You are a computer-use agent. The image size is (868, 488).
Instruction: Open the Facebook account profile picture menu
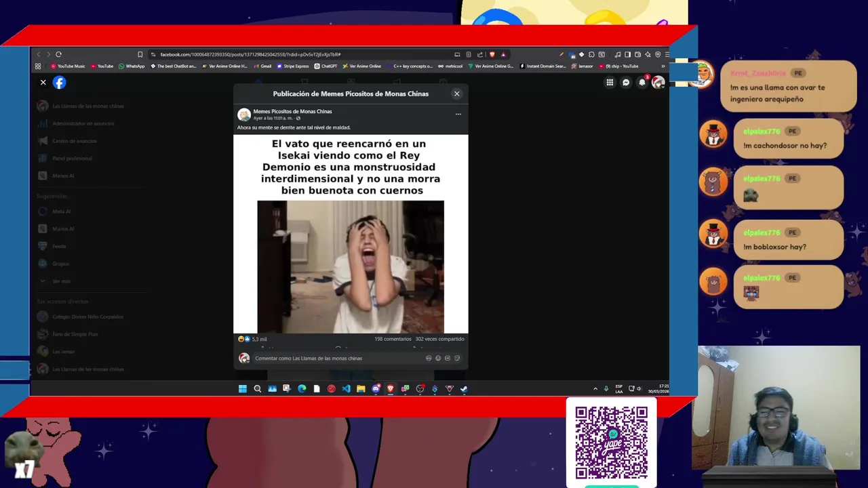658,83
